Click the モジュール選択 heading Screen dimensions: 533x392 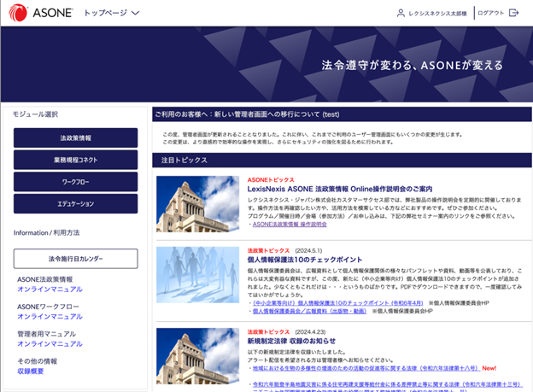pos(35,114)
